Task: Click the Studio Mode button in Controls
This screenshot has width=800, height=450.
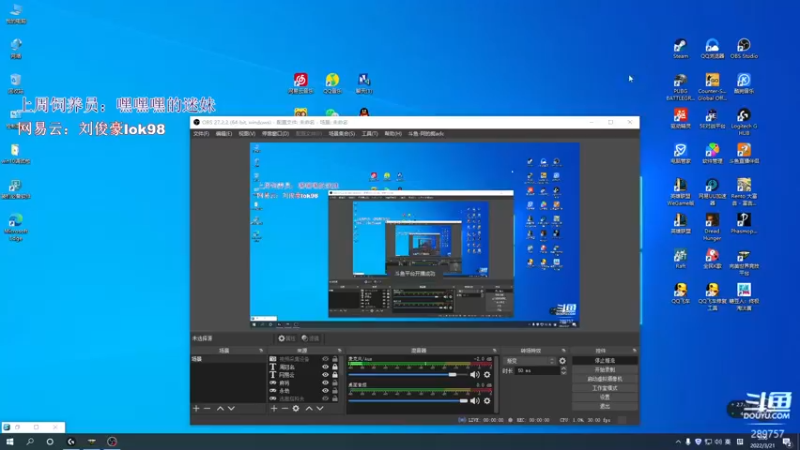Action: pyautogui.click(x=605, y=388)
